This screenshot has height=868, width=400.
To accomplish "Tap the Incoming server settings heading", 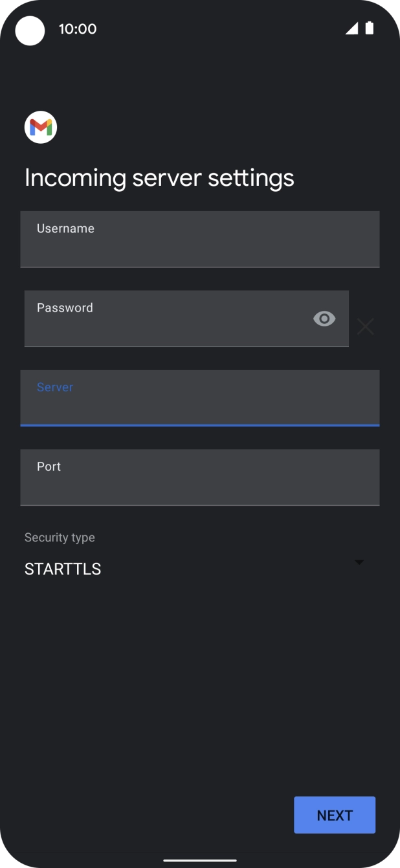I will pyautogui.click(x=159, y=177).
